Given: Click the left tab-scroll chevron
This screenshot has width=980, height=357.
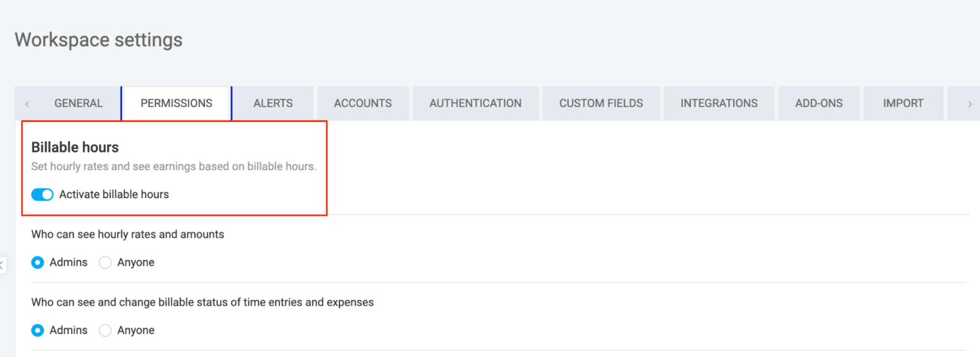Looking at the screenshot, I should (27, 104).
